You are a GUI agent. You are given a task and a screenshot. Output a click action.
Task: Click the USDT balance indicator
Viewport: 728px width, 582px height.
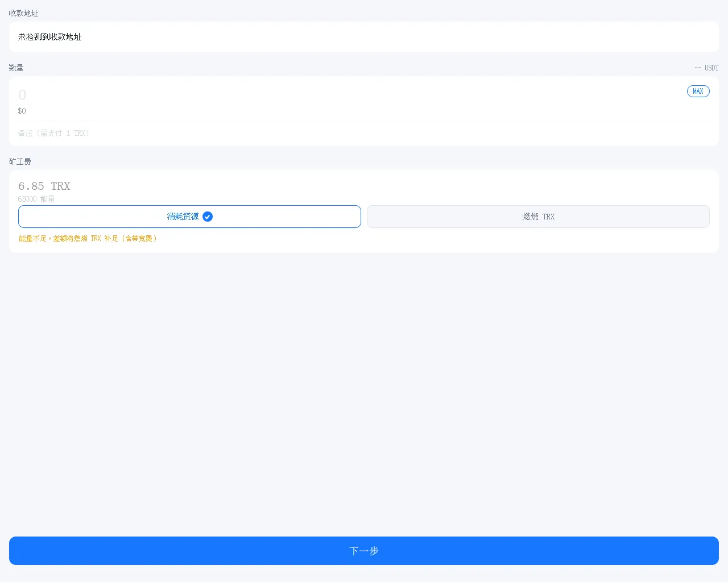tap(706, 68)
